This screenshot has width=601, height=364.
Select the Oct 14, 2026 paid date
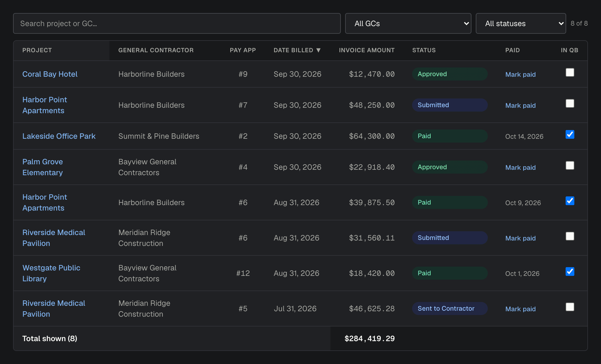click(x=524, y=136)
